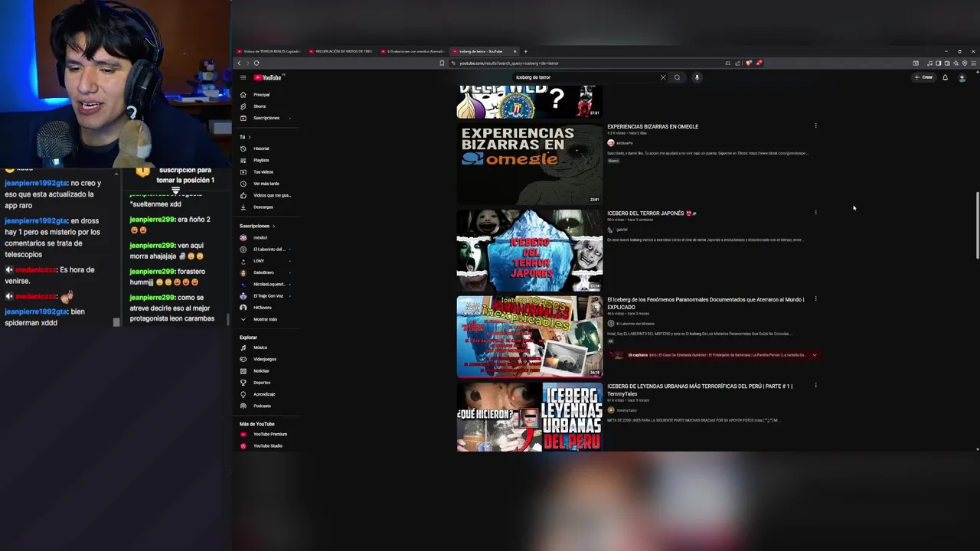Screen dimensions: 980x551
Task: Expand the 20 capítulos chapter list
Action: point(815,355)
